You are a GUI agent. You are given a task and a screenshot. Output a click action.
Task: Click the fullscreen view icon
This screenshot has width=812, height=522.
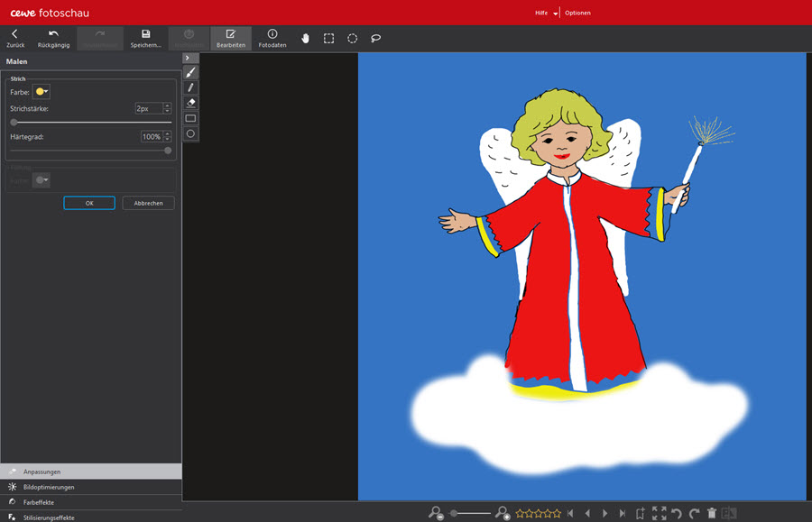coord(659,513)
